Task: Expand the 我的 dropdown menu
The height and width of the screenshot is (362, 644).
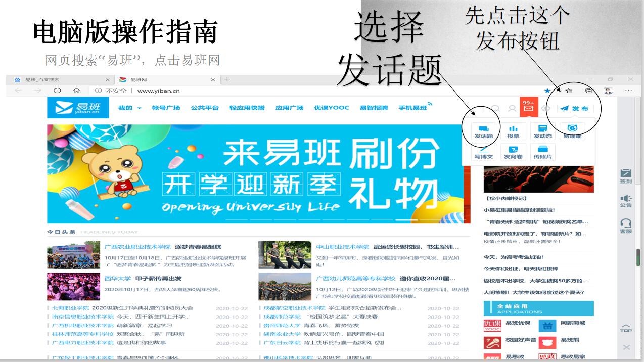Action: 129,108
